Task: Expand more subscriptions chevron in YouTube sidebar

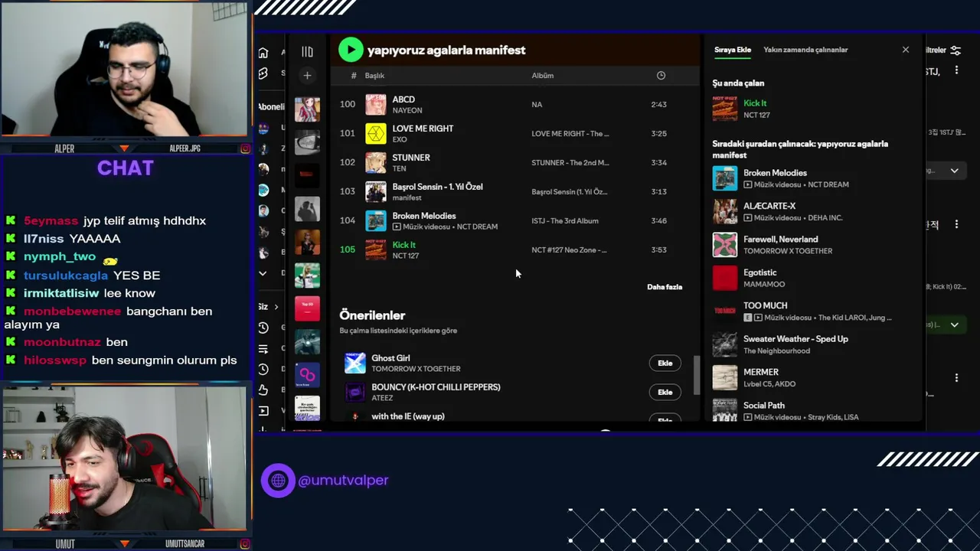Action: coord(263,273)
